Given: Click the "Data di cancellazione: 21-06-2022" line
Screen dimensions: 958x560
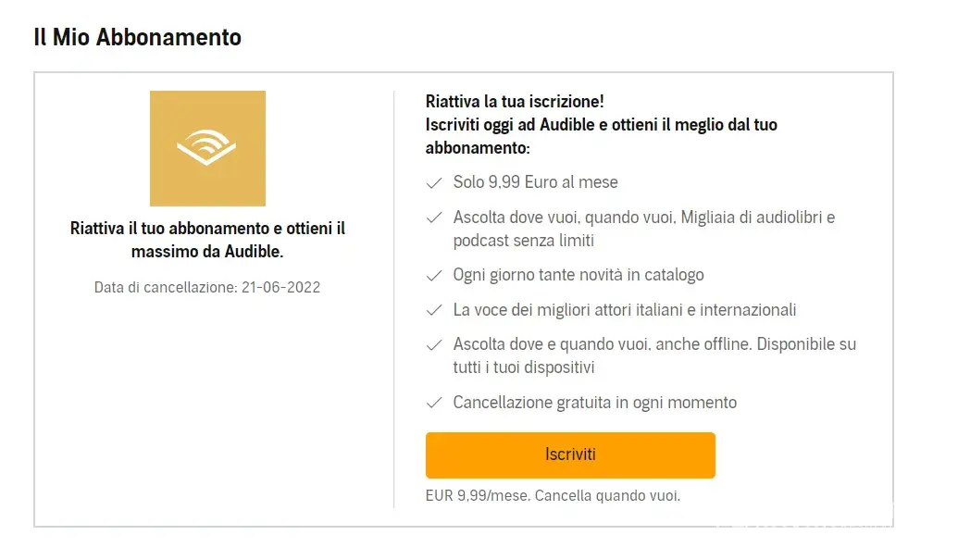Looking at the screenshot, I should click(x=207, y=287).
